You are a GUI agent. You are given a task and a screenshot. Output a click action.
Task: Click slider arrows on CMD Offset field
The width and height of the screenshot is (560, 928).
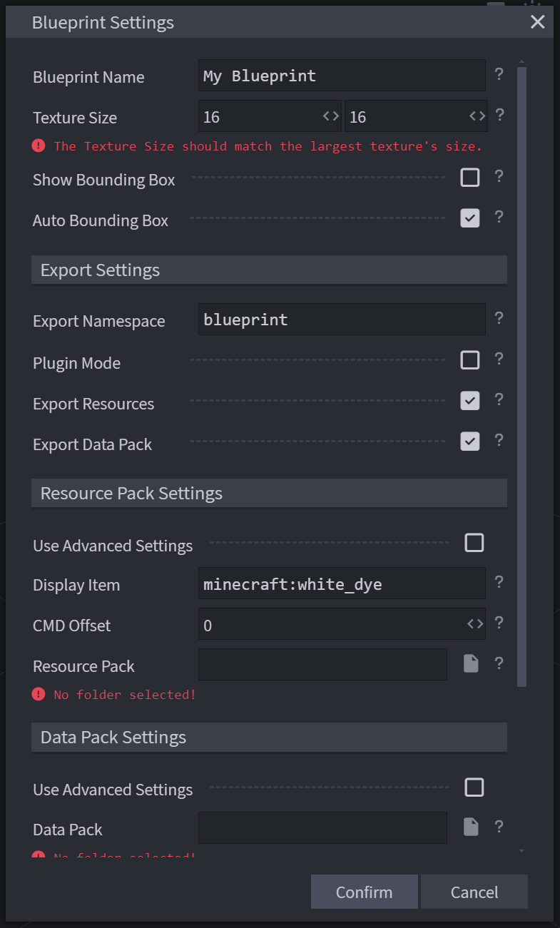pos(475,624)
